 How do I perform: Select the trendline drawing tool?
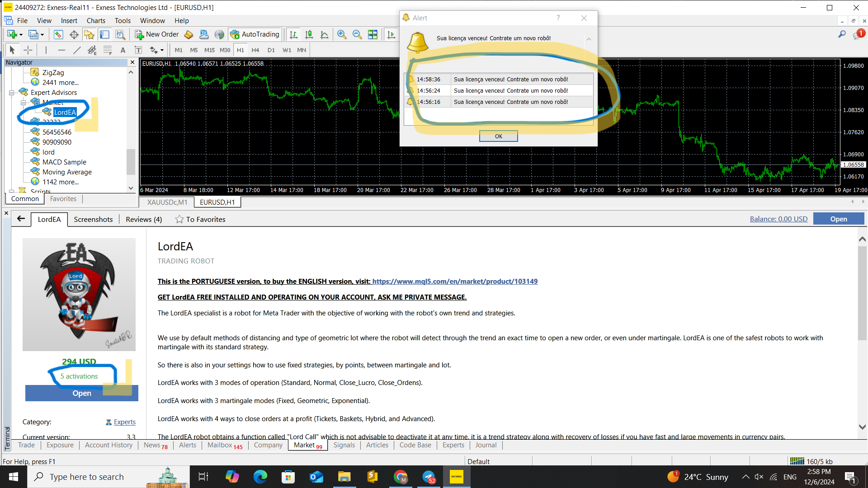tap(77, 50)
